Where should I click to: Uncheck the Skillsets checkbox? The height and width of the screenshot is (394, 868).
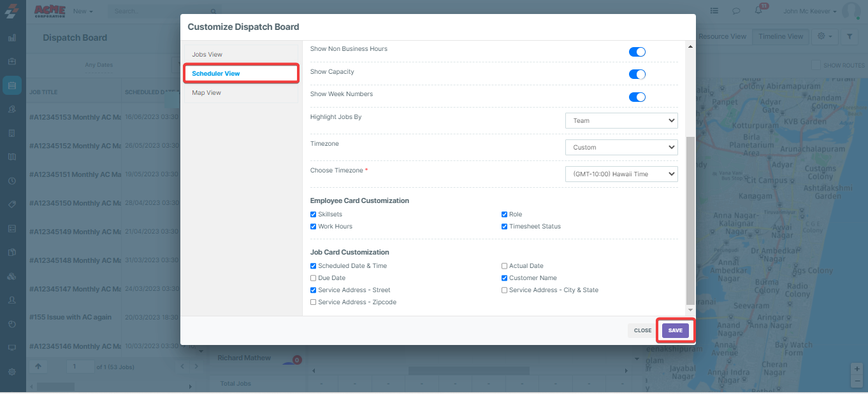pos(313,215)
